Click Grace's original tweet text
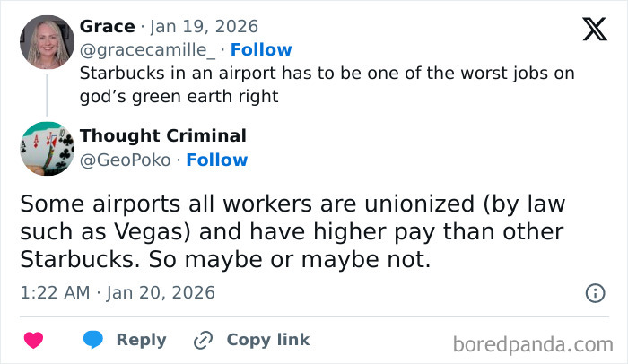The image size is (628, 364). [x=327, y=83]
